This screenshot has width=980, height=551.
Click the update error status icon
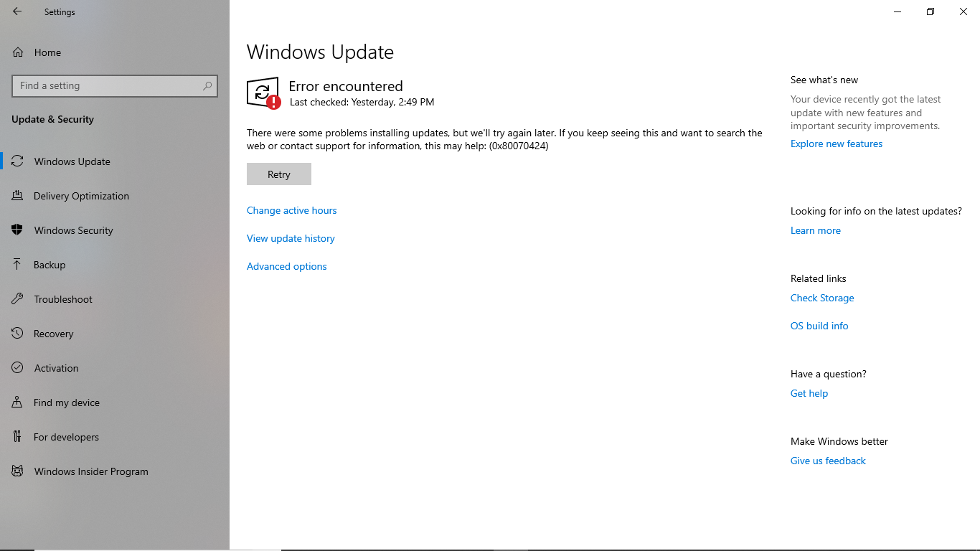pos(263,93)
